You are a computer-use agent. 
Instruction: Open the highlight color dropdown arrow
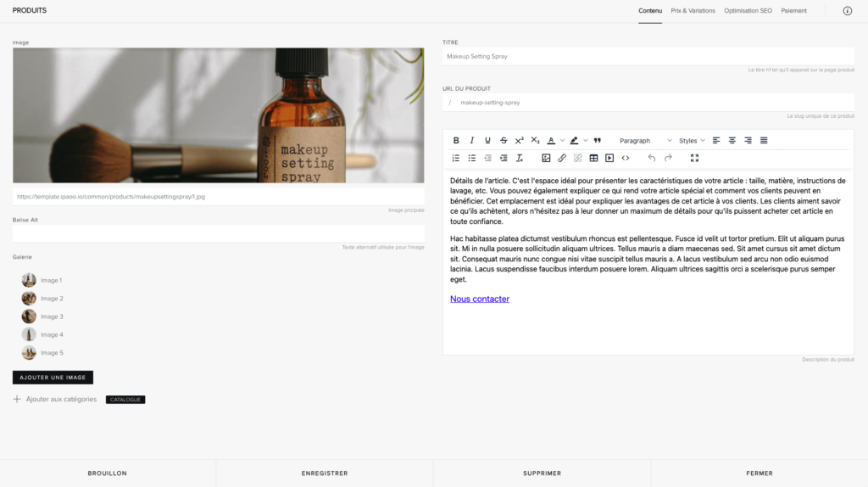[x=586, y=141]
